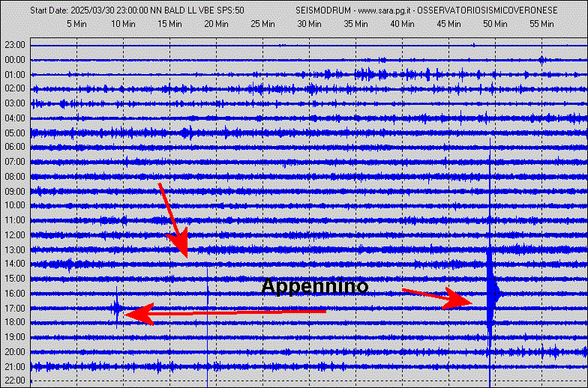
Task: Click the 50 Min column header
Action: [x=495, y=24]
